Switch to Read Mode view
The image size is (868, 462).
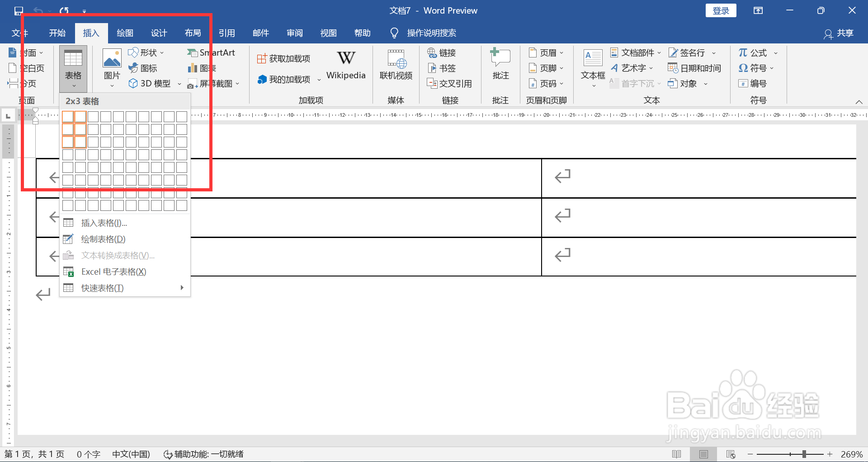pyautogui.click(x=678, y=454)
